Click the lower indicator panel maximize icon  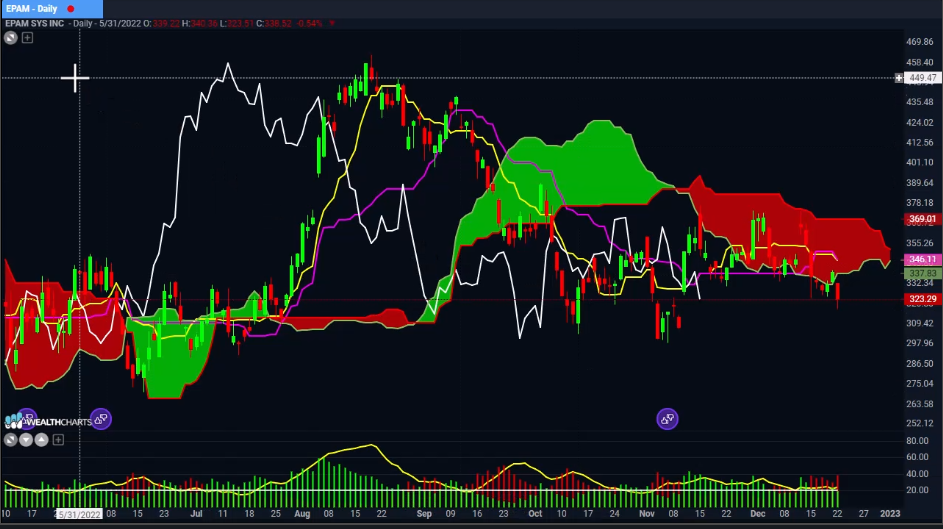(10, 440)
